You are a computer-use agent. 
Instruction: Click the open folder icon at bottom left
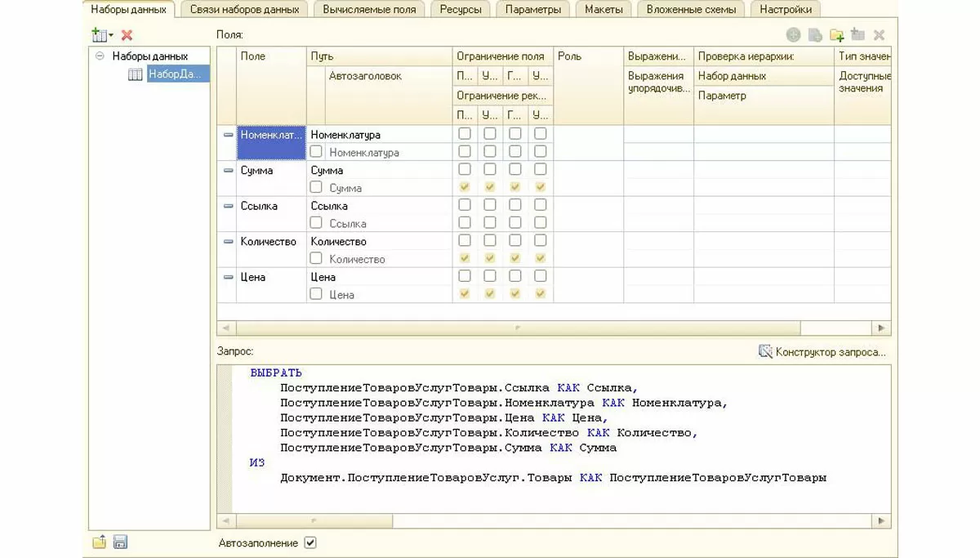tap(100, 542)
